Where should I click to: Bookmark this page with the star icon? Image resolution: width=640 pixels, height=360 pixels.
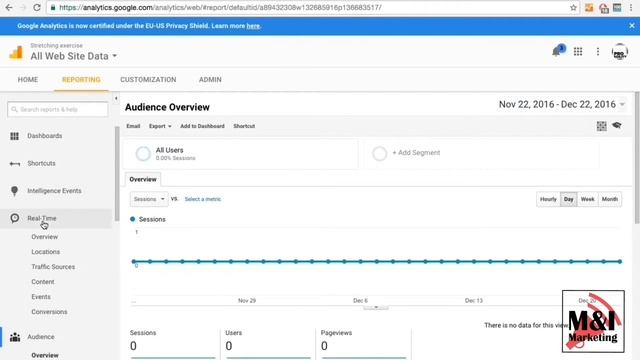pyautogui.click(x=573, y=8)
